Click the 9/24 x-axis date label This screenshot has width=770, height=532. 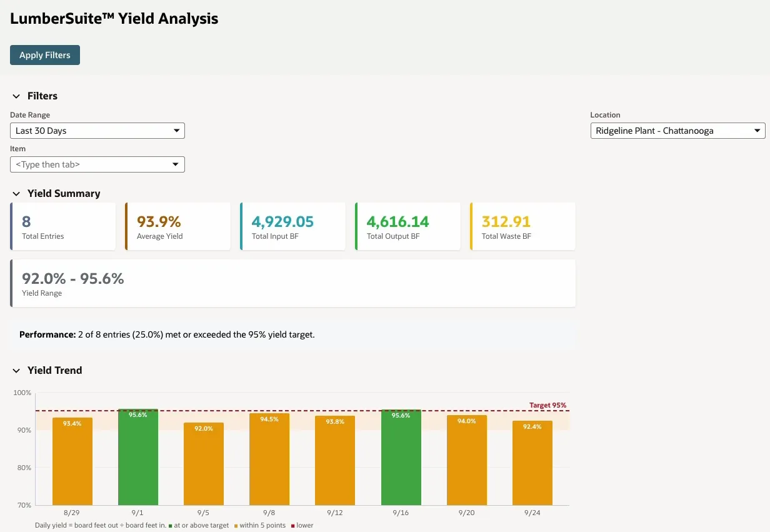pos(532,513)
